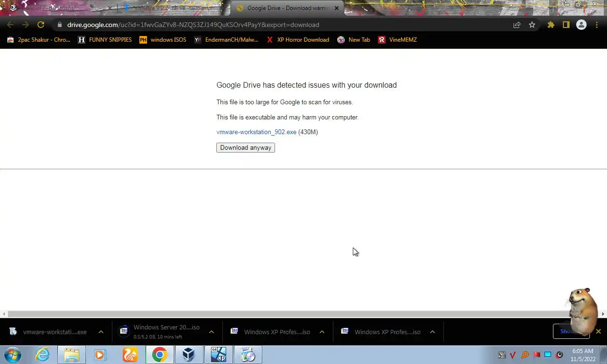Click the Chrome taskbar icon
Viewport: 607px width, 364px height.
pyautogui.click(x=159, y=355)
